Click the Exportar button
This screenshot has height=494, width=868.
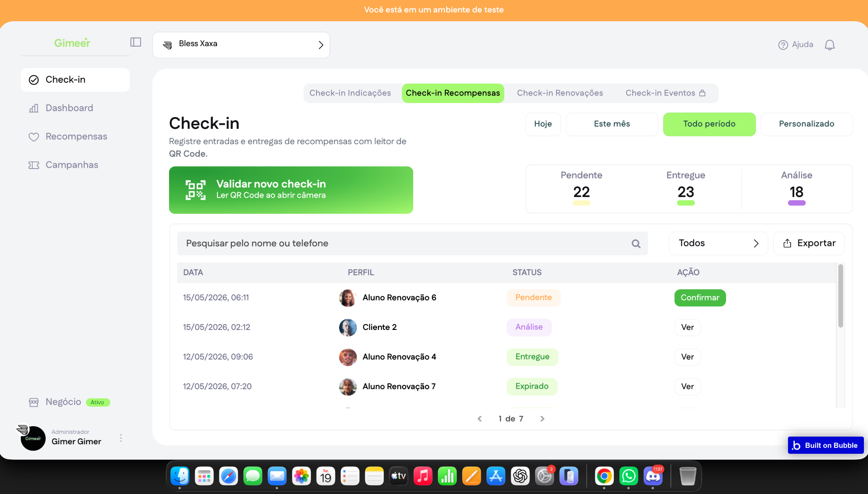(x=809, y=243)
